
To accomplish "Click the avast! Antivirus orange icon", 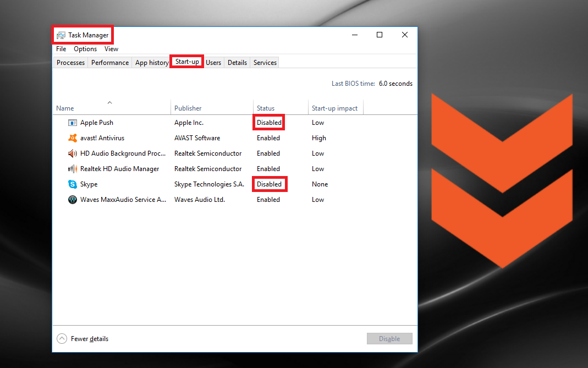I will [73, 138].
